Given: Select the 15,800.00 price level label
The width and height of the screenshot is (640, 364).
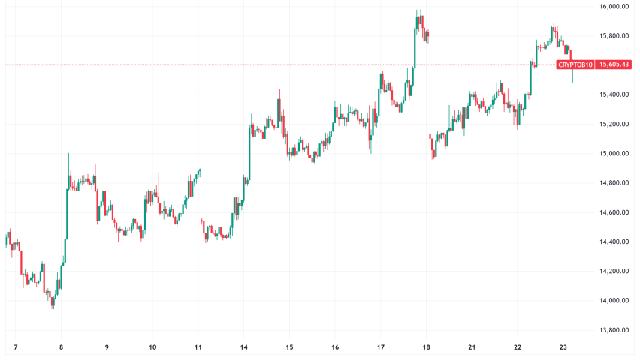Looking at the screenshot, I should click(614, 36).
